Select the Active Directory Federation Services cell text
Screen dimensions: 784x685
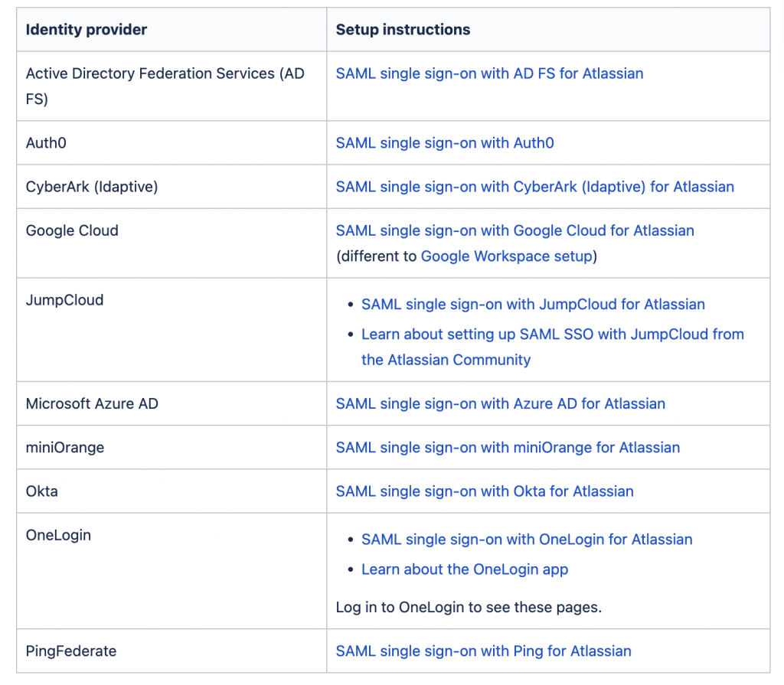pyautogui.click(x=165, y=73)
